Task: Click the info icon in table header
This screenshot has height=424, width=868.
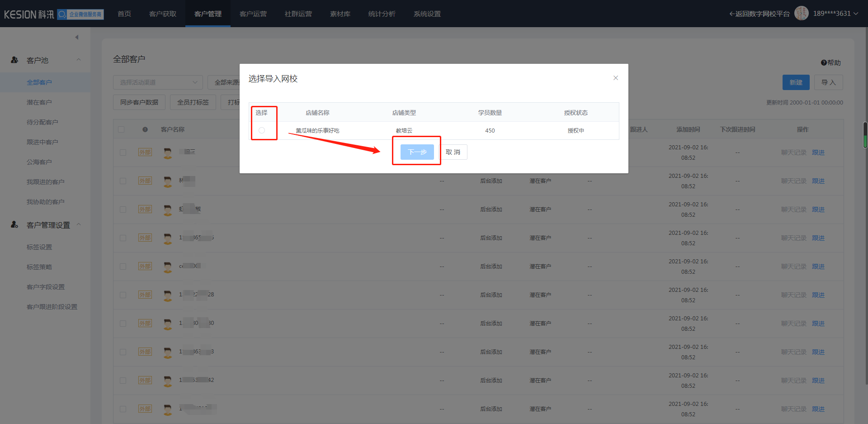Action: 145,129
